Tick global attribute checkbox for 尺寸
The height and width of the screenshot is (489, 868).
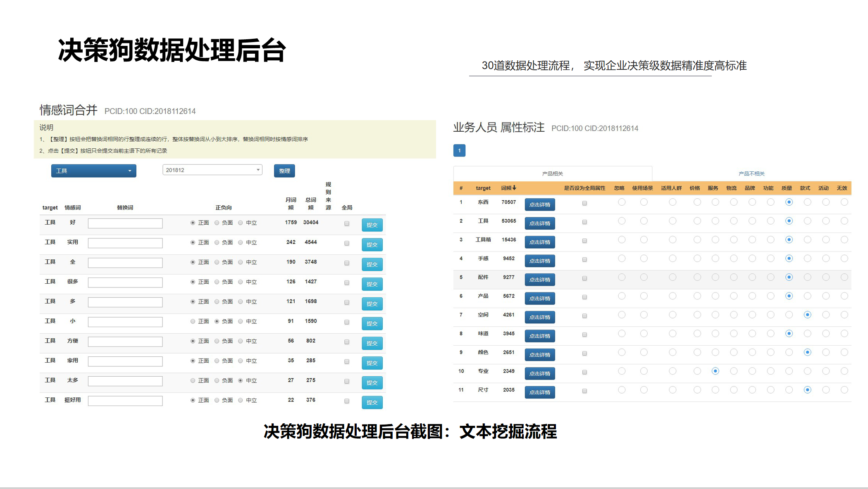point(584,391)
